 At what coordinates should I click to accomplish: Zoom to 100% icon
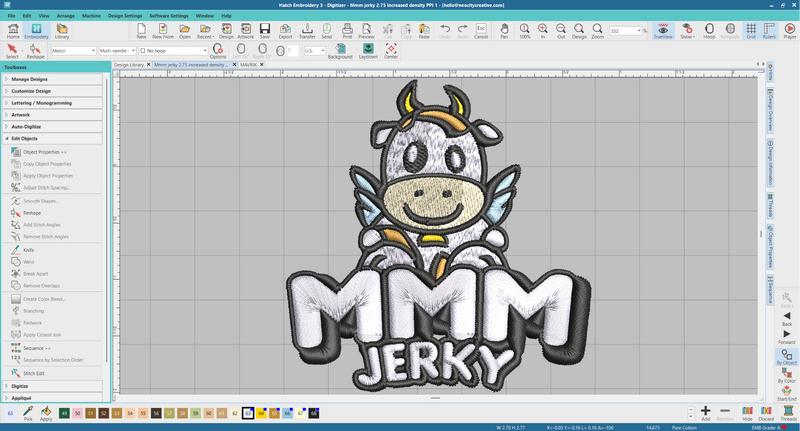click(x=524, y=31)
